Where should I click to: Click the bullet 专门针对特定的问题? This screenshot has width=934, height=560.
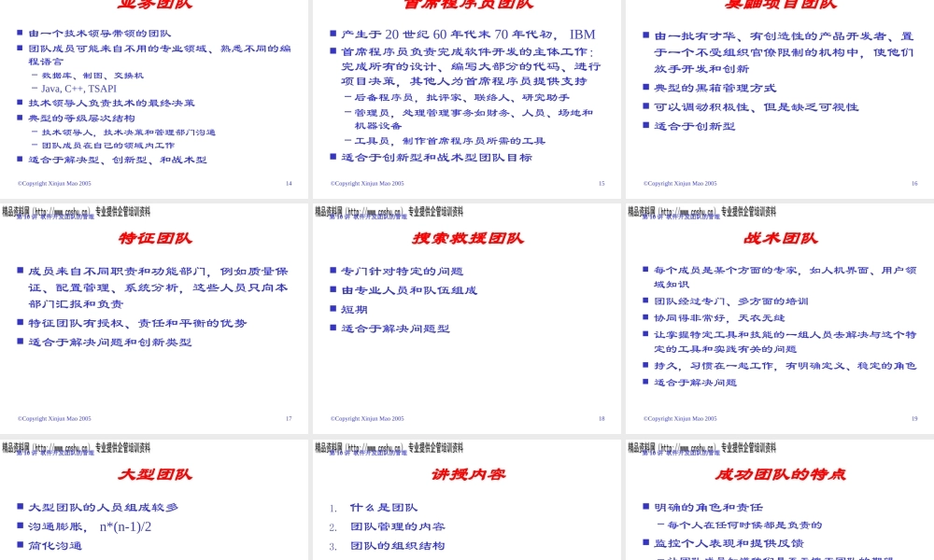[x=402, y=272]
